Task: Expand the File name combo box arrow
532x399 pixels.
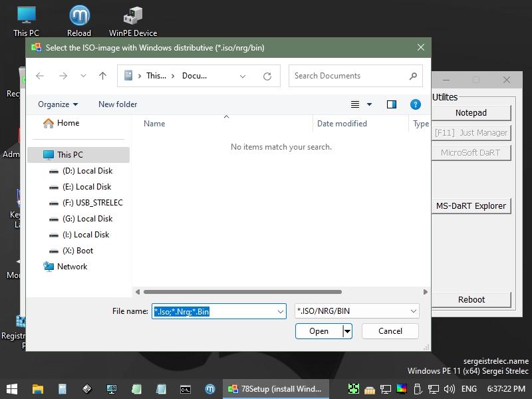Action: click(280, 311)
